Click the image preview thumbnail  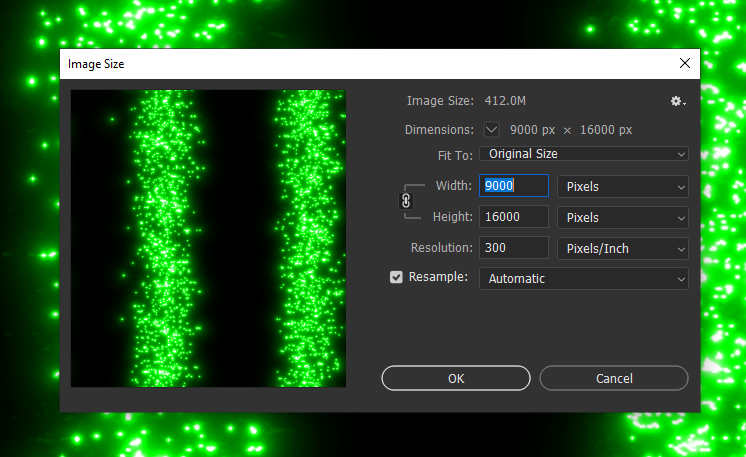coord(208,238)
